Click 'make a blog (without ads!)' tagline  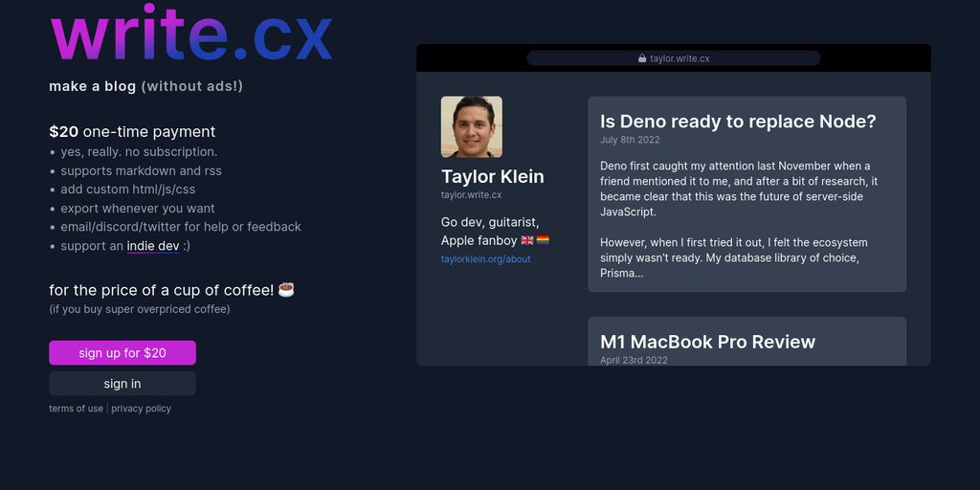[146, 86]
